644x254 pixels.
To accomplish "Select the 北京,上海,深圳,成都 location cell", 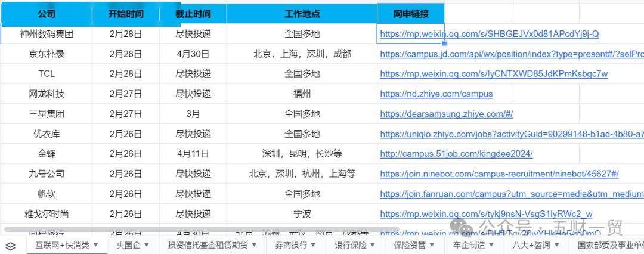I will pos(302,54).
